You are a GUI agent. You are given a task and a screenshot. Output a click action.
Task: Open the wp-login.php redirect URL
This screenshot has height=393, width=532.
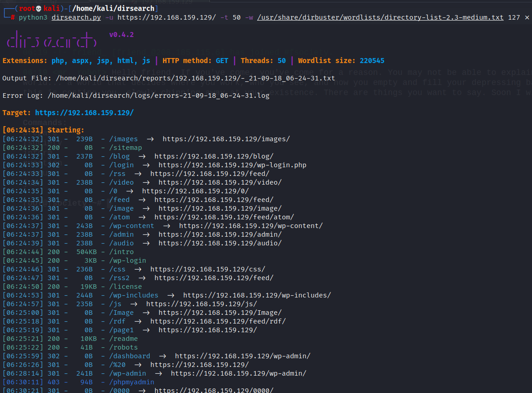[232, 165]
